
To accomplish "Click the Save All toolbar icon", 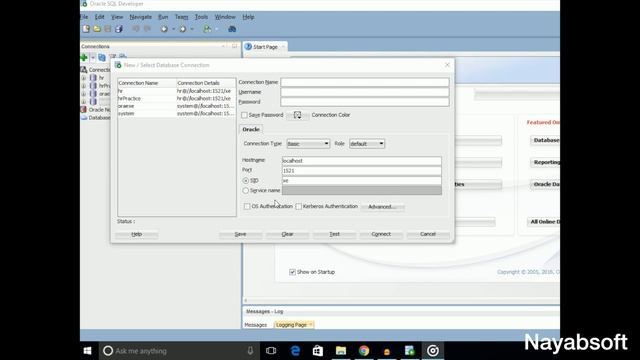I will click(x=119, y=29).
